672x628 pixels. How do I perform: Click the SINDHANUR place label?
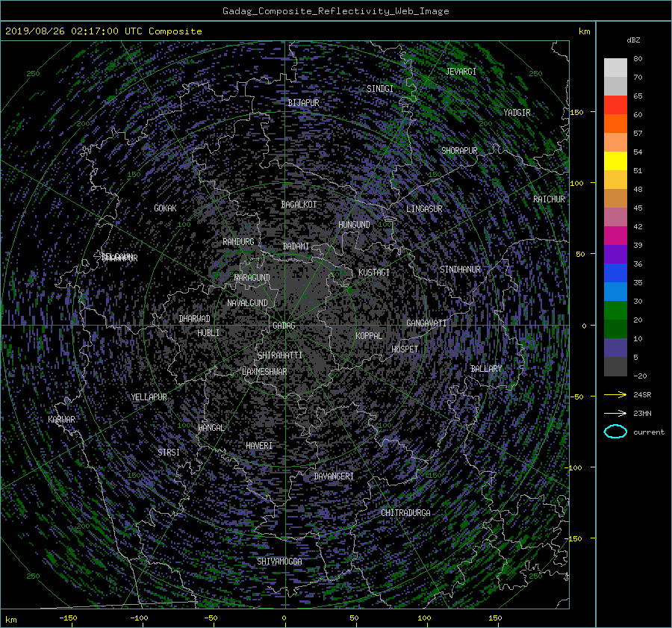click(460, 270)
